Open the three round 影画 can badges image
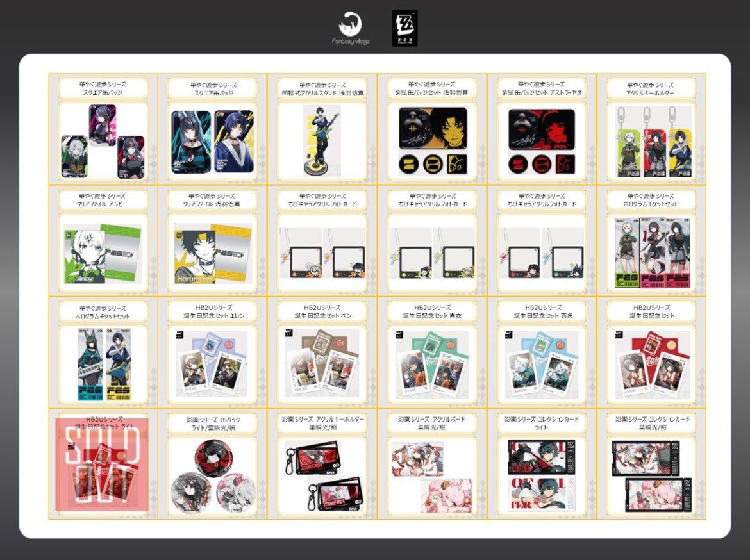The image size is (750, 560). pos(213,476)
